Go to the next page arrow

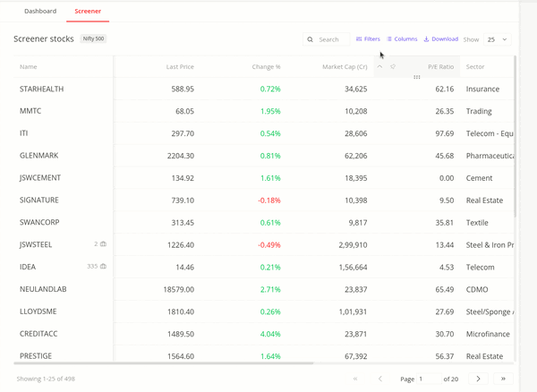click(x=478, y=379)
